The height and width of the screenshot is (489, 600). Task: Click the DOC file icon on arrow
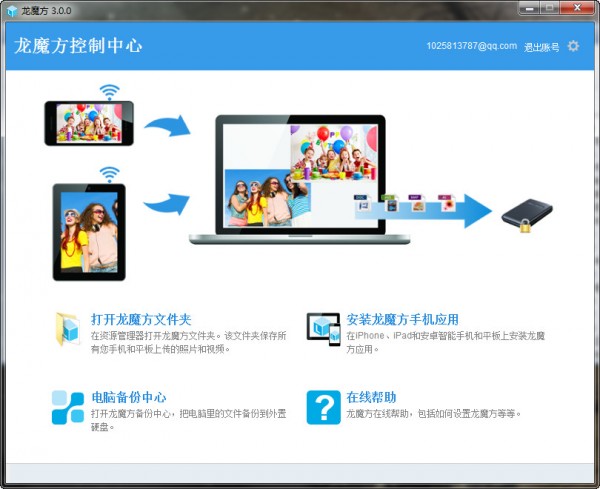pyautogui.click(x=362, y=203)
